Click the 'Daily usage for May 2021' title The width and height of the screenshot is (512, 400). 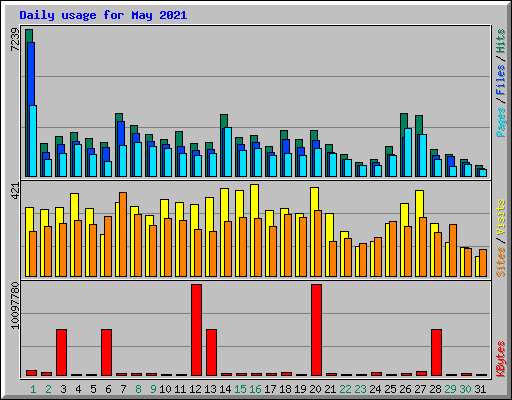click(103, 15)
